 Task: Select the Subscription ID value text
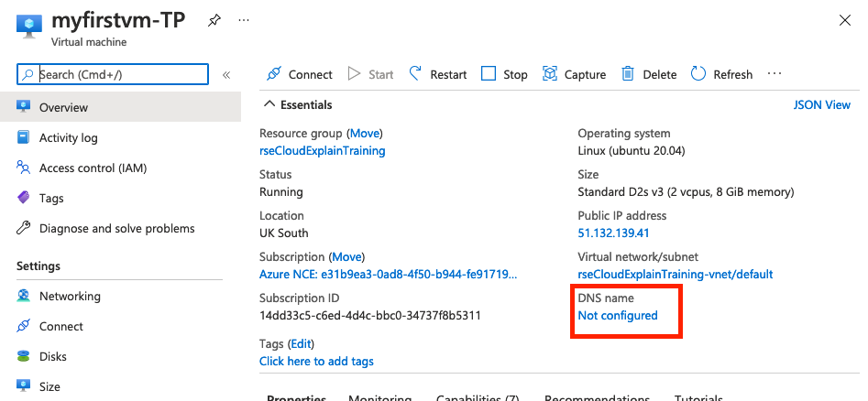point(369,316)
